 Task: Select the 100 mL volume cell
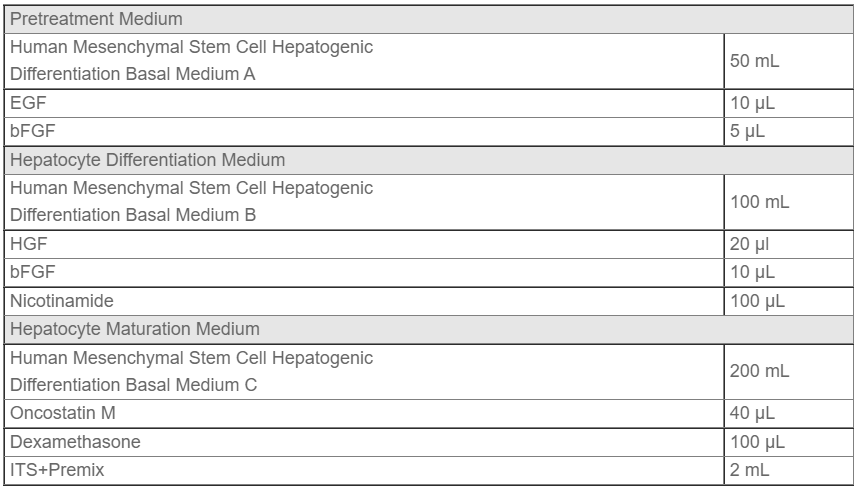coord(789,202)
